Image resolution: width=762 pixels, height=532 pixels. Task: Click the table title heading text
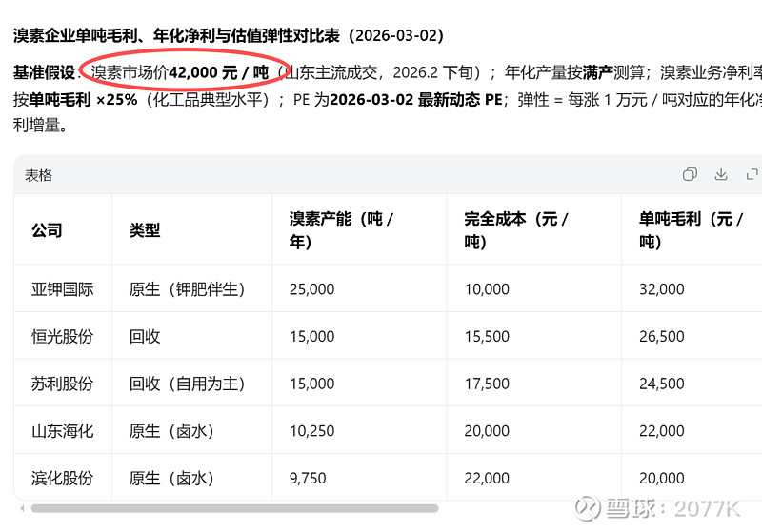click(x=229, y=35)
